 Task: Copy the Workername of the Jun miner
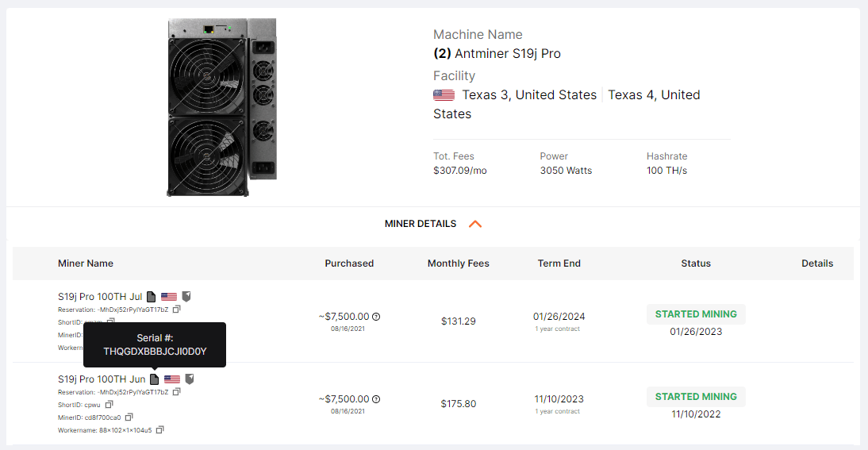(x=160, y=430)
